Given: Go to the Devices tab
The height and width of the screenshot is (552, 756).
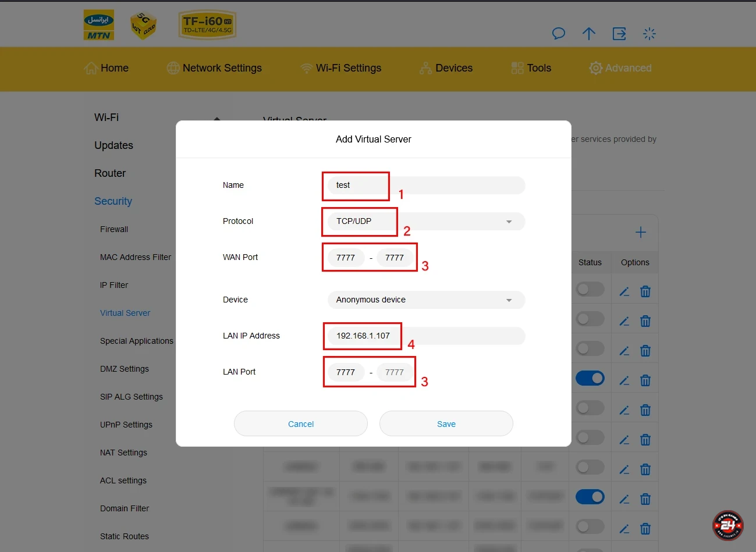Looking at the screenshot, I should [446, 68].
